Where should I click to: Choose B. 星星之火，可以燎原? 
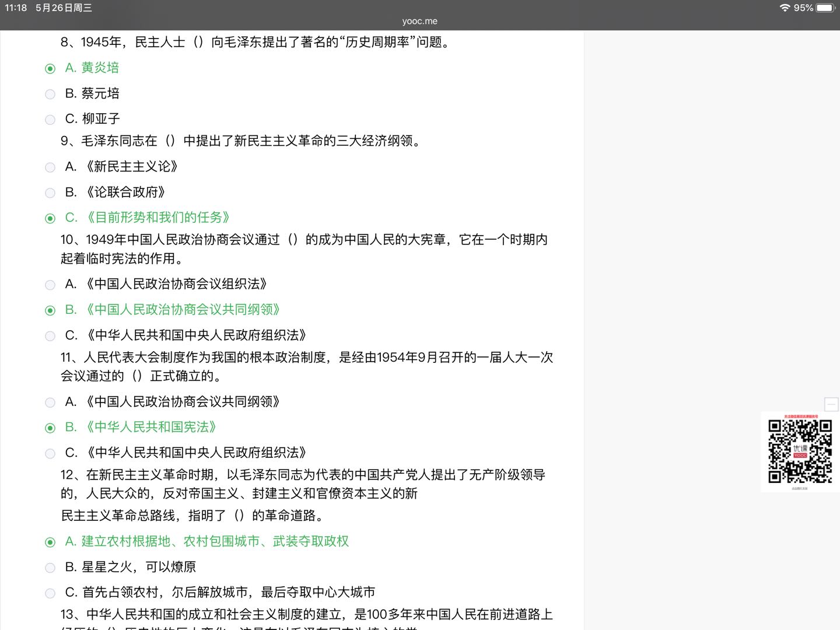(50, 568)
